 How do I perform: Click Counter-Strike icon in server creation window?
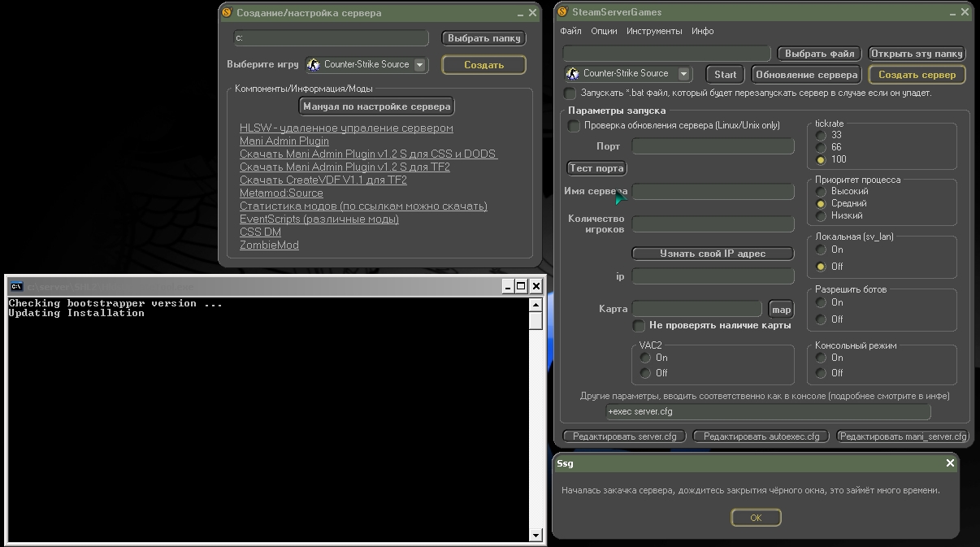pyautogui.click(x=314, y=65)
